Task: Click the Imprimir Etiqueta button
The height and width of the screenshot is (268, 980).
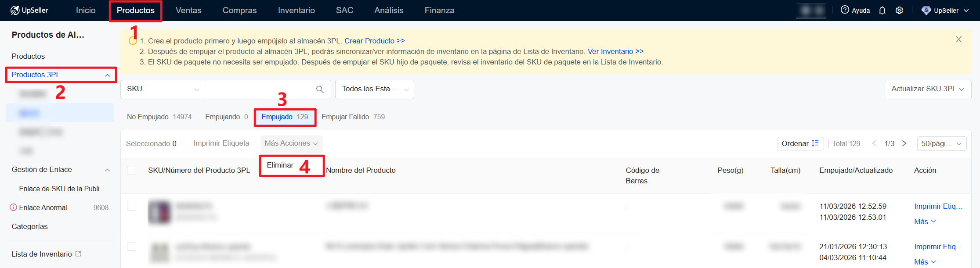Action: [x=221, y=143]
